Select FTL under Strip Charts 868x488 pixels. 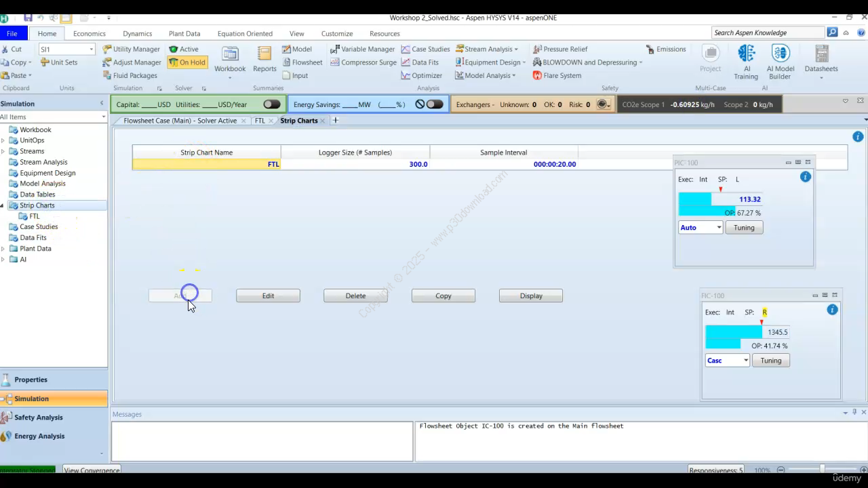tap(35, 216)
